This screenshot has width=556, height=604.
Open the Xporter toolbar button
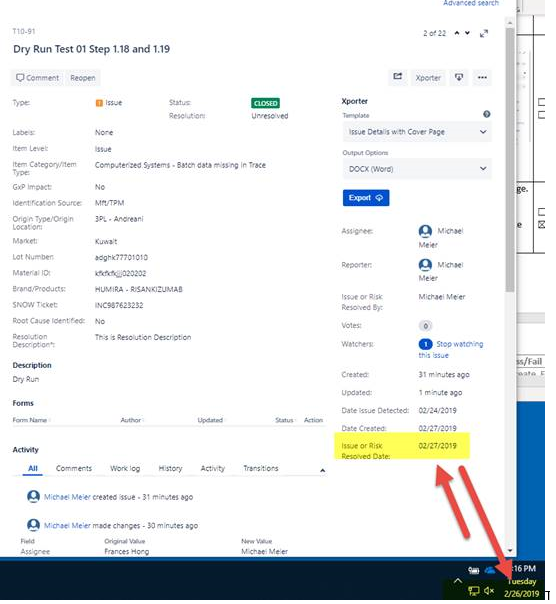click(428, 78)
